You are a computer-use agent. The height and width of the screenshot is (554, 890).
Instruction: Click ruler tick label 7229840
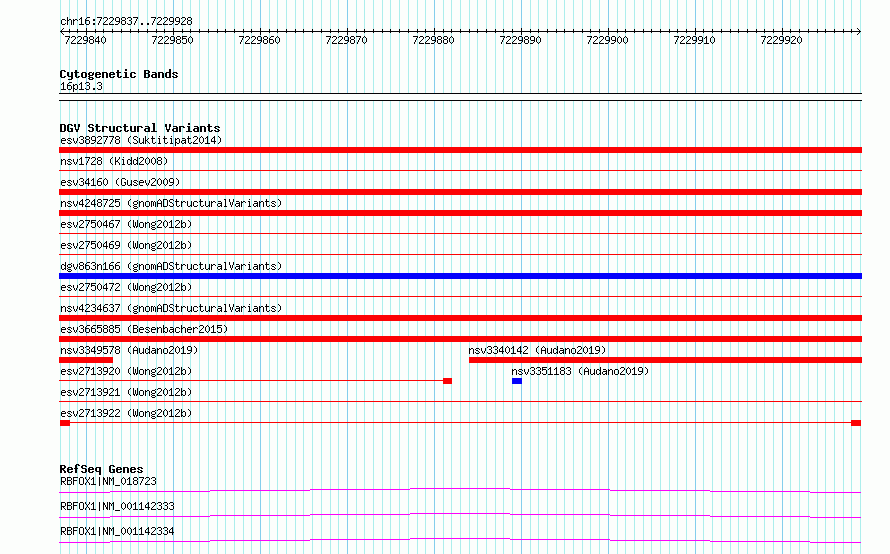[85, 40]
